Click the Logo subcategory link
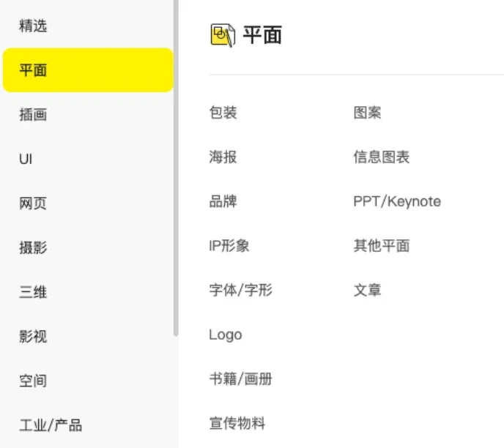This screenshot has height=448, width=504. 225,335
